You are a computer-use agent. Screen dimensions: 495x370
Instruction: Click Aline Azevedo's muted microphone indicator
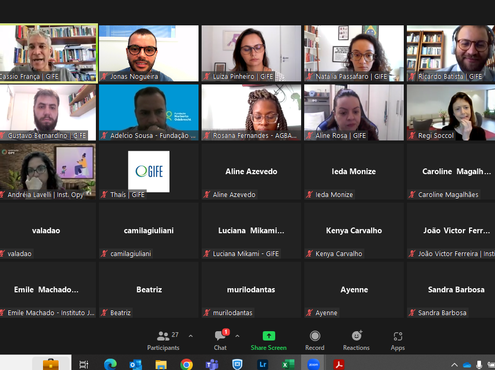click(x=207, y=195)
